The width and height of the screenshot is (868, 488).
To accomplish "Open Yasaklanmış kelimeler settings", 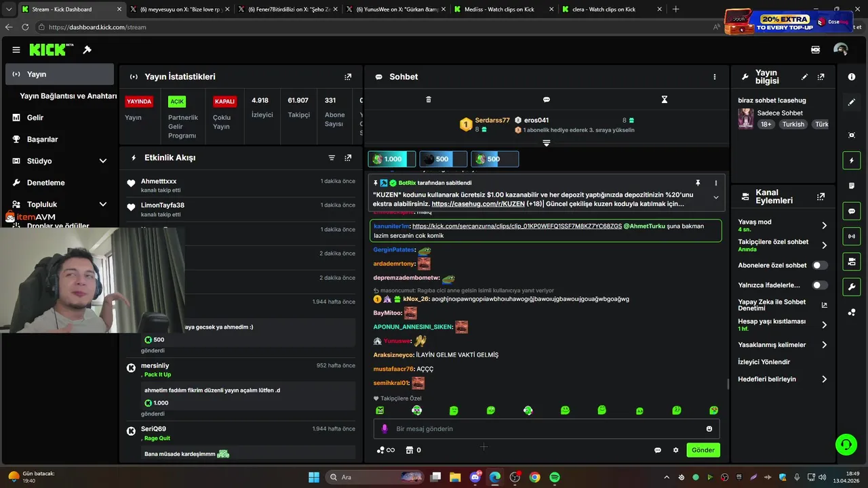I will (783, 345).
